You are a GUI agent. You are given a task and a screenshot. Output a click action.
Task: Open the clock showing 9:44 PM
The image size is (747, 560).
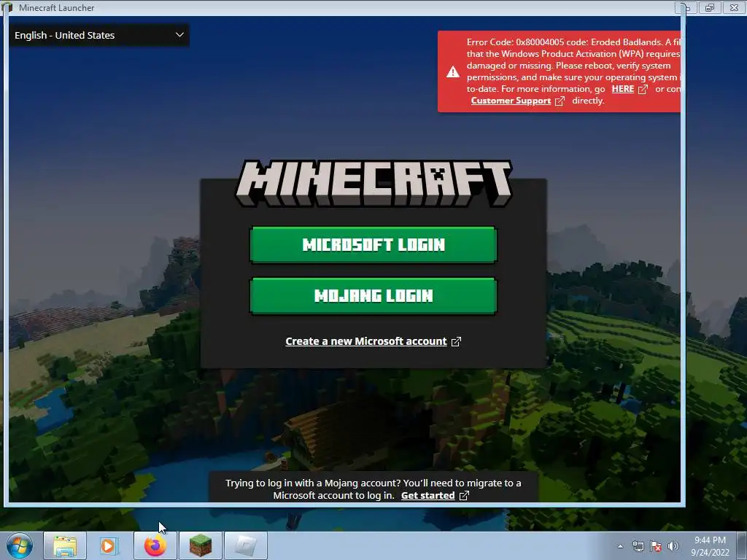pyautogui.click(x=710, y=546)
